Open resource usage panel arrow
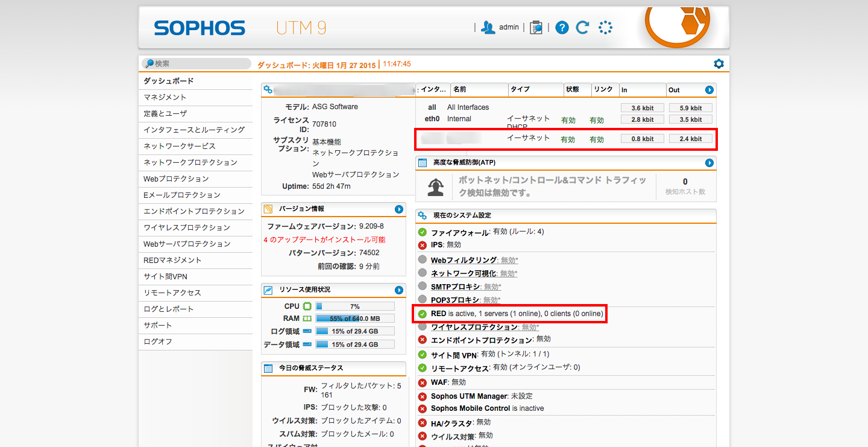Viewport: 868px width, 447px height. click(398, 290)
